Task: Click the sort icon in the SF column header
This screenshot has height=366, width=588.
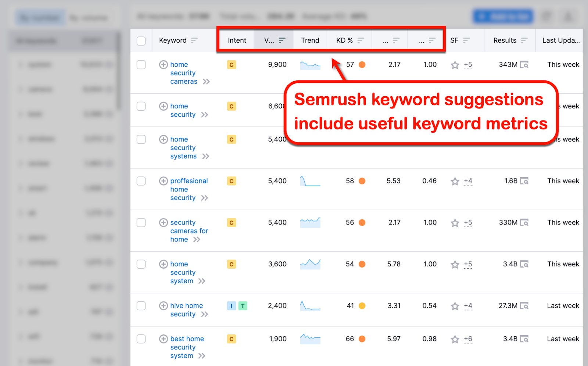Action: 466,40
